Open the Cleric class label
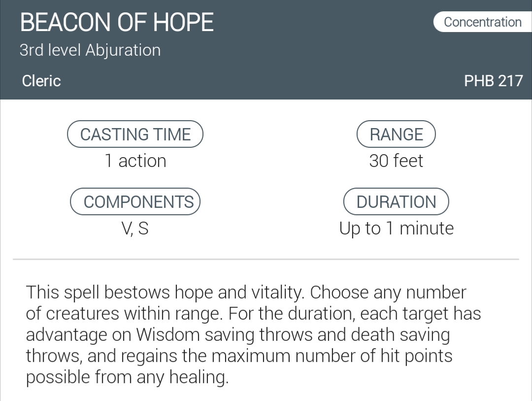 (41, 81)
